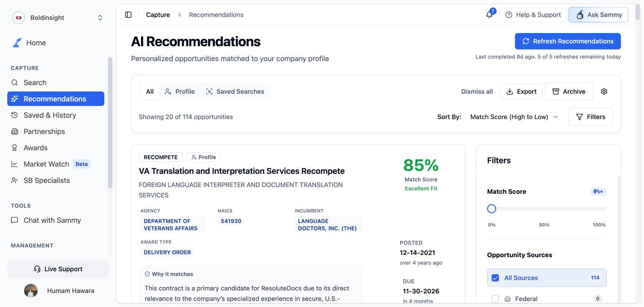Click the RECOMPETE badge
The width and height of the screenshot is (644, 307).
[x=161, y=157]
